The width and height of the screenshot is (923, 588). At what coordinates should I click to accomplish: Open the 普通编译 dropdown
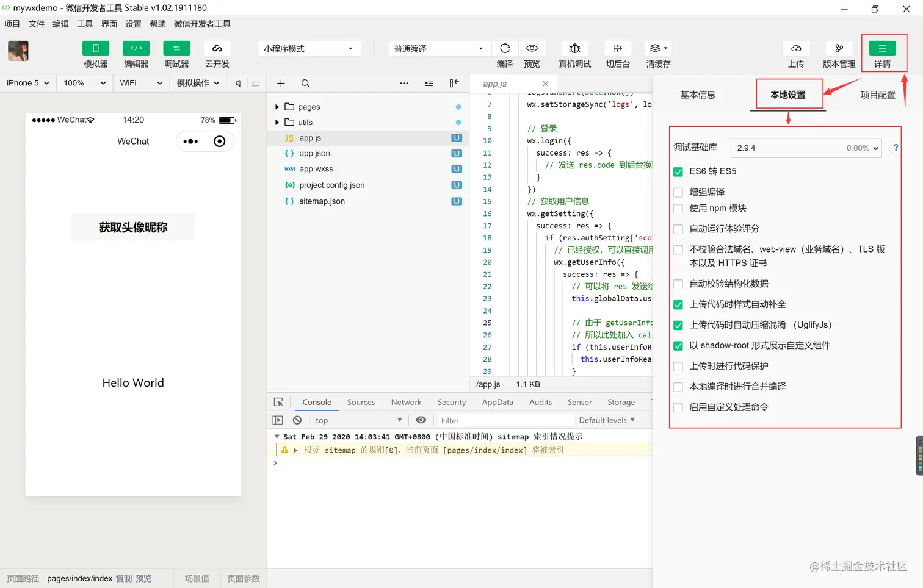pyautogui.click(x=439, y=48)
